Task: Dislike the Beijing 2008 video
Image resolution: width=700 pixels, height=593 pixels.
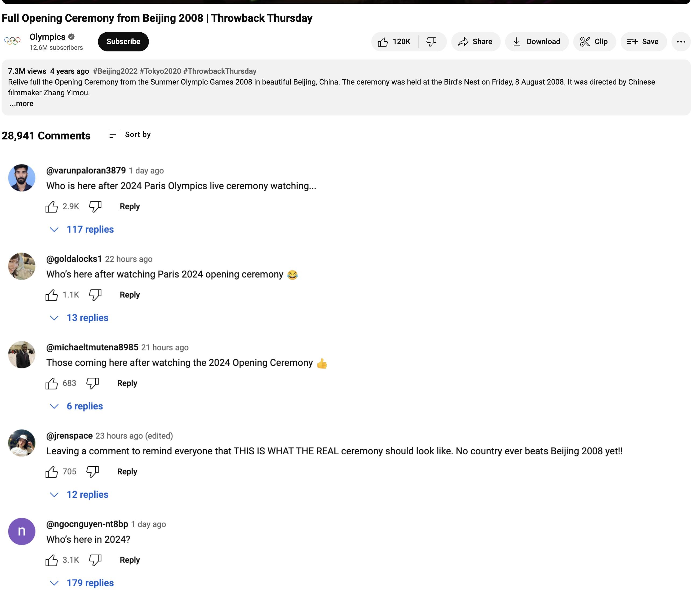Action: [x=432, y=42]
